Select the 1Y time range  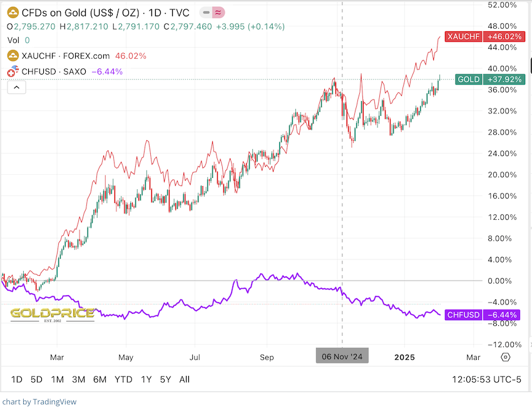pyautogui.click(x=146, y=380)
